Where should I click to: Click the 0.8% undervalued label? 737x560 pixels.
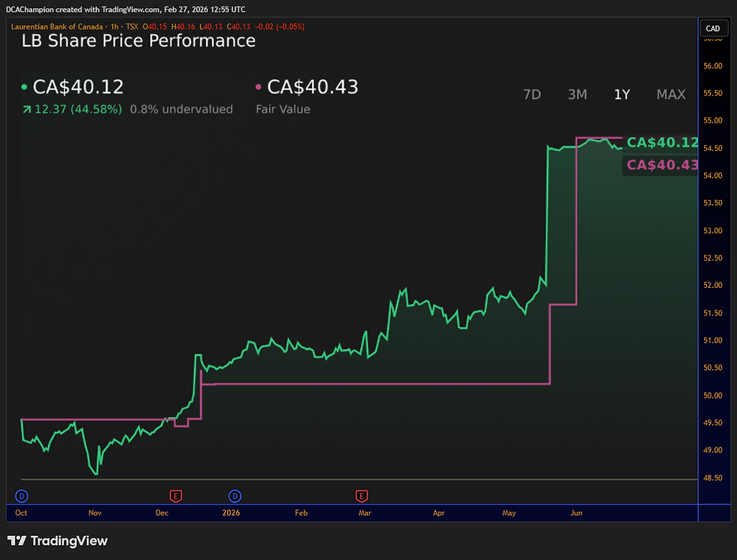(x=181, y=109)
